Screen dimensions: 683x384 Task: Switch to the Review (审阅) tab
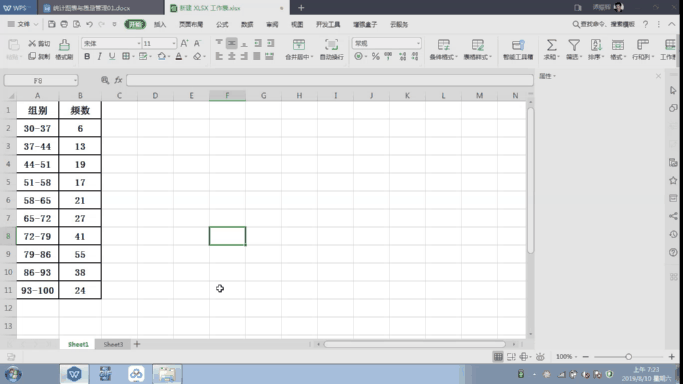(272, 24)
